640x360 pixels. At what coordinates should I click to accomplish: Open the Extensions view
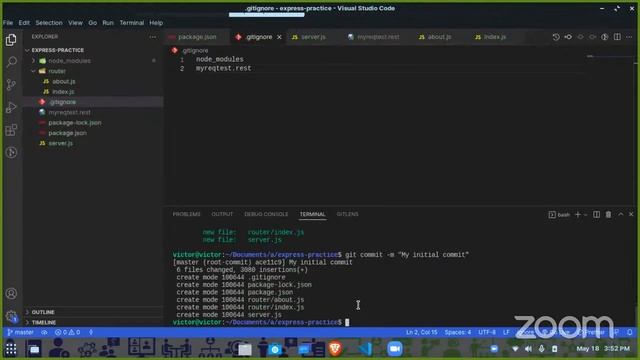pyautogui.click(x=11, y=130)
